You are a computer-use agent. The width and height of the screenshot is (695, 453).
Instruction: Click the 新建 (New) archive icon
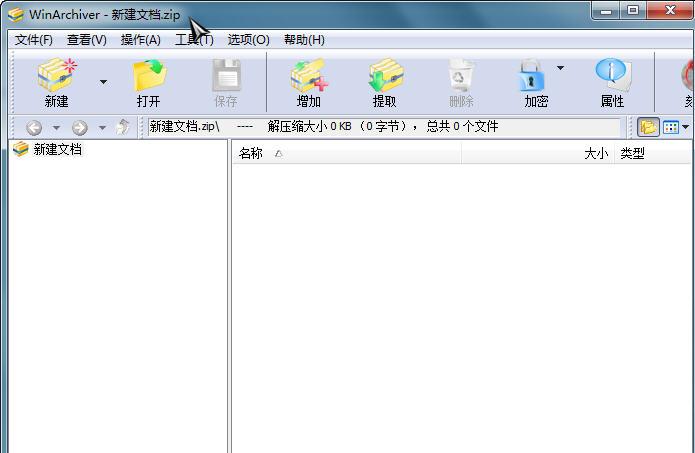[57, 82]
